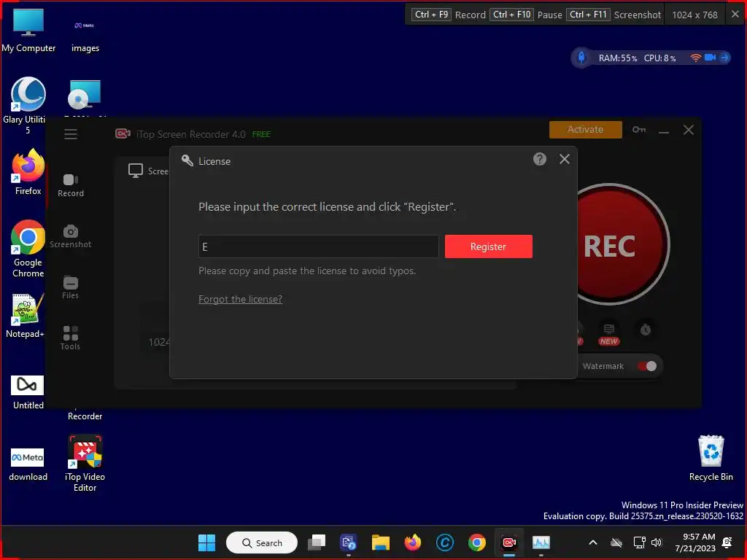The width and height of the screenshot is (747, 560).
Task: Click Ctrl + F11 Screenshot shortcut label
Action: (614, 15)
